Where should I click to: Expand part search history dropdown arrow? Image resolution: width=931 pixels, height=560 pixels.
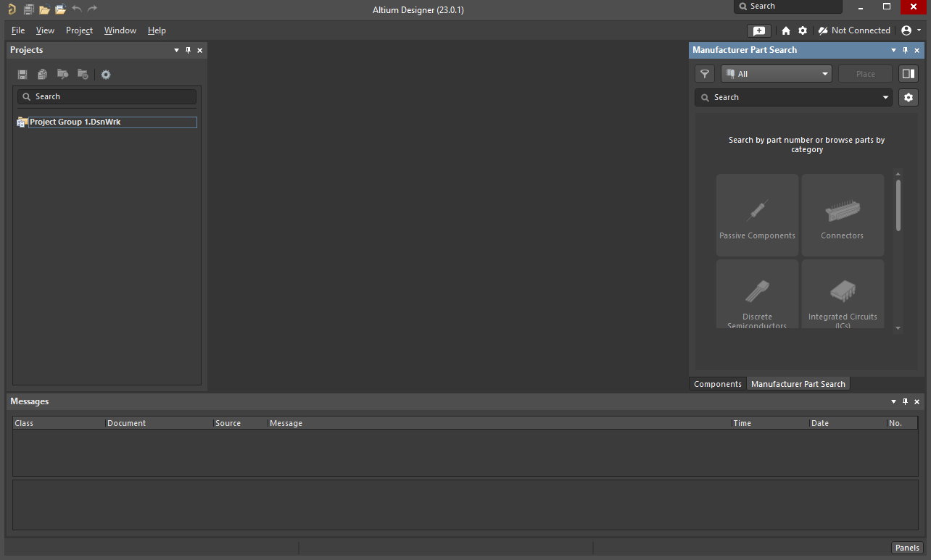tap(885, 97)
